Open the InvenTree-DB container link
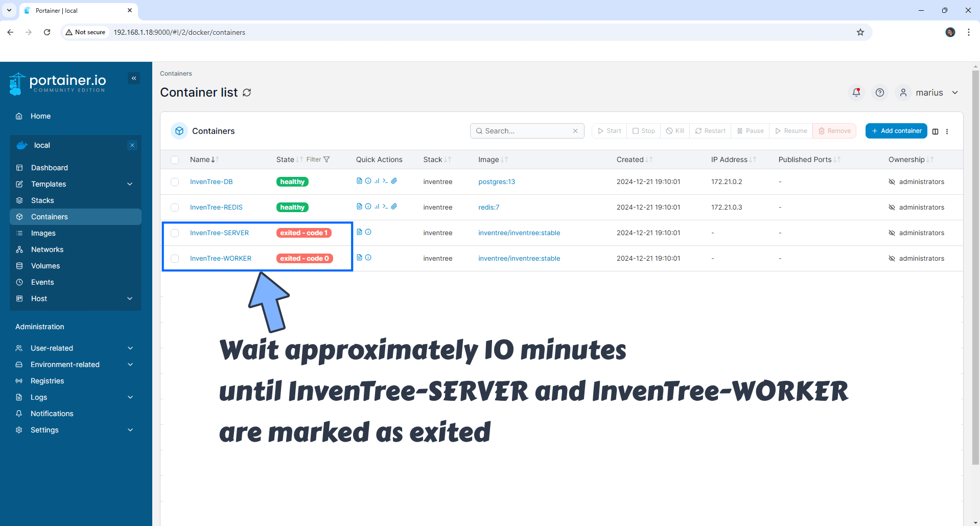 point(211,181)
